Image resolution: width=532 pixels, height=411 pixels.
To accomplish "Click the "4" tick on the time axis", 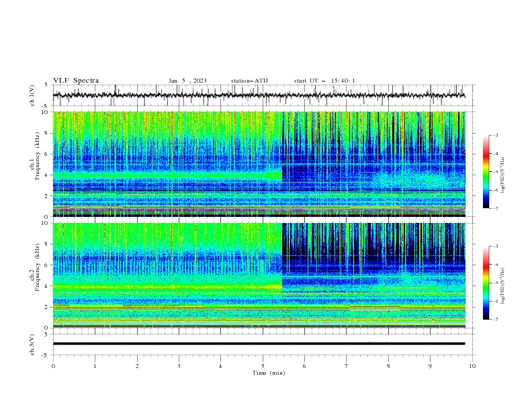I will tap(220, 366).
